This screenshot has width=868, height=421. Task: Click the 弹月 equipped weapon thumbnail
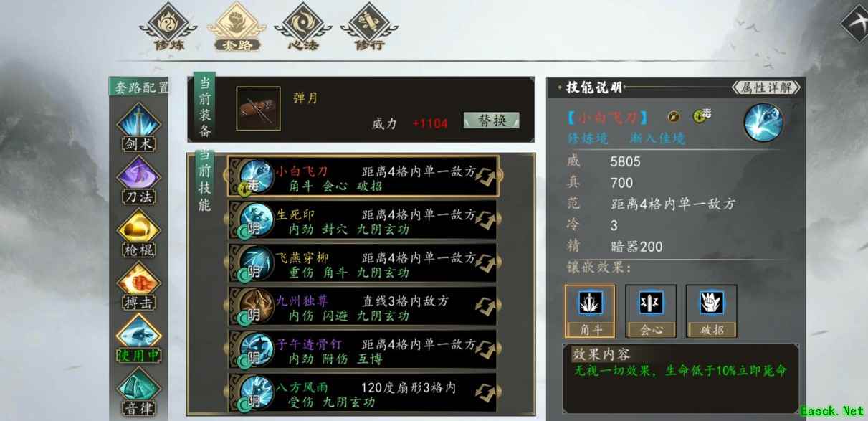tap(258, 109)
